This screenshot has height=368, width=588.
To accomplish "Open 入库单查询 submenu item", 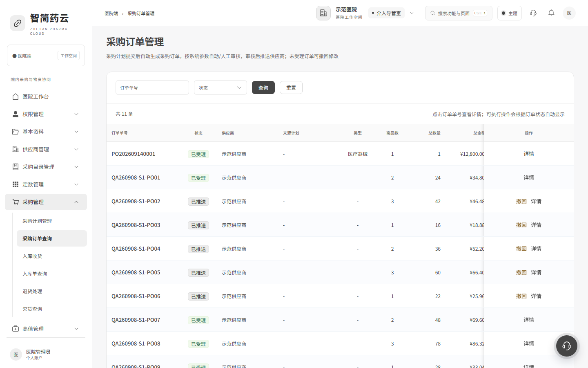I will (x=52, y=274).
